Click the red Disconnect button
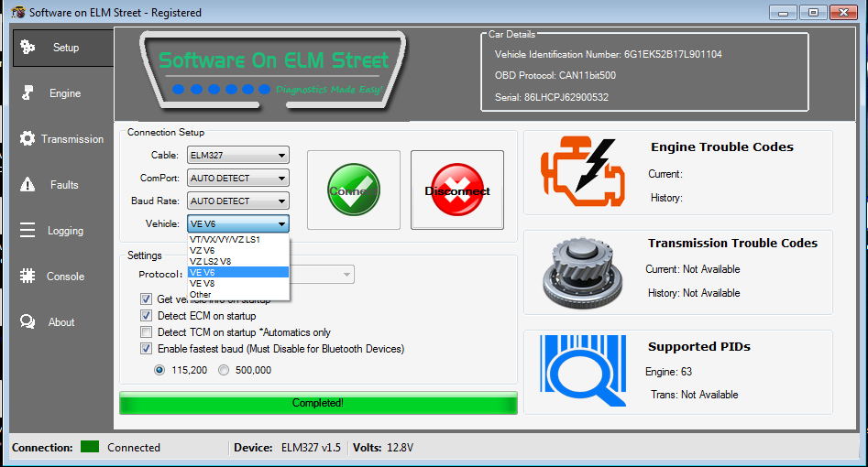This screenshot has width=868, height=467. pos(457,190)
